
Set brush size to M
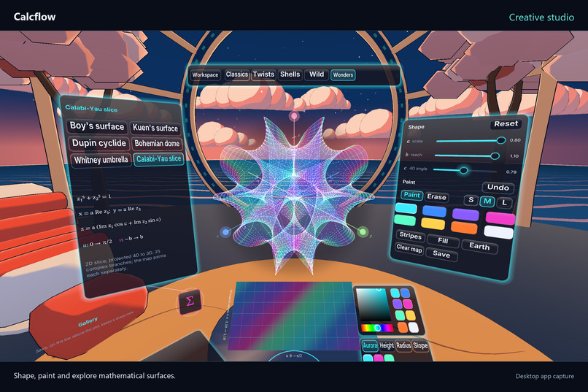(x=487, y=201)
